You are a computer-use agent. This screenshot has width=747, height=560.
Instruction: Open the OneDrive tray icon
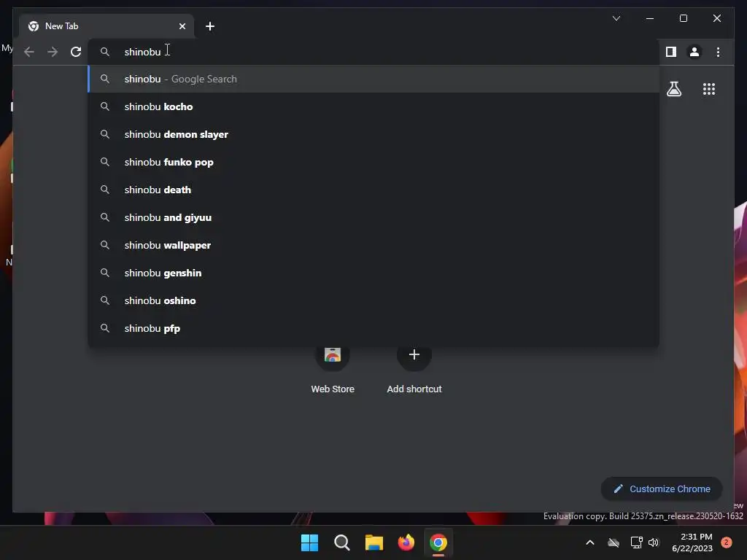(x=613, y=542)
